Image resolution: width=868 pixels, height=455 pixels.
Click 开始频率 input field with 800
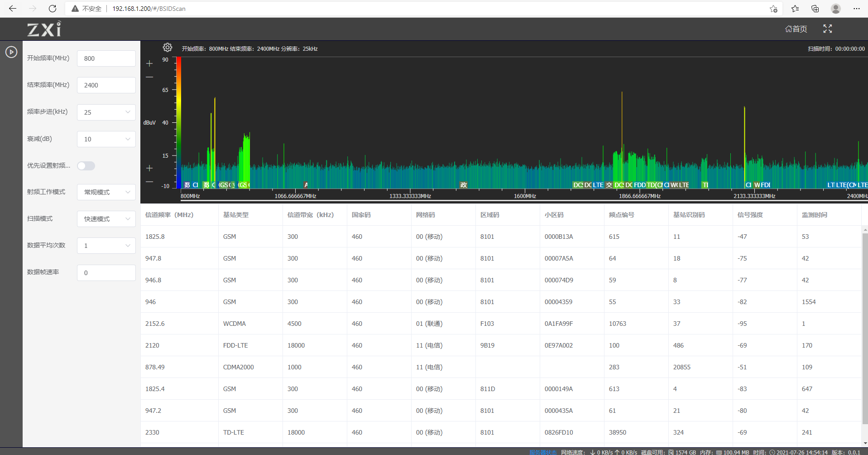pos(106,58)
